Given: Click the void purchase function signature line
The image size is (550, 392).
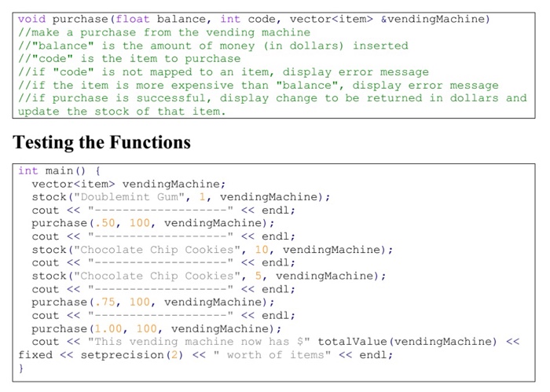Looking at the screenshot, I should (x=254, y=19).
